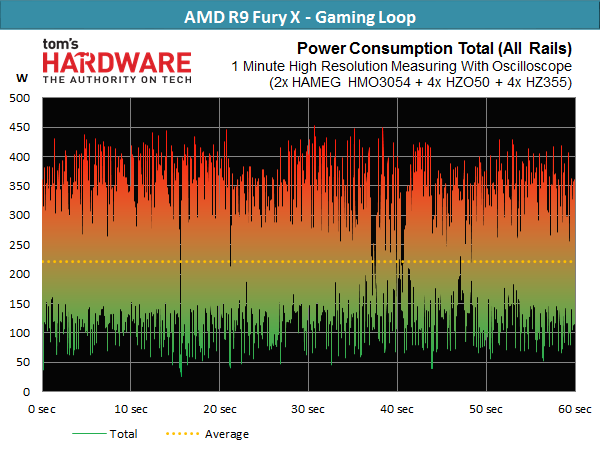Image resolution: width=600 pixels, height=451 pixels.
Task: Click THE AUTHORITY ON TECH tagline
Action: (117, 80)
